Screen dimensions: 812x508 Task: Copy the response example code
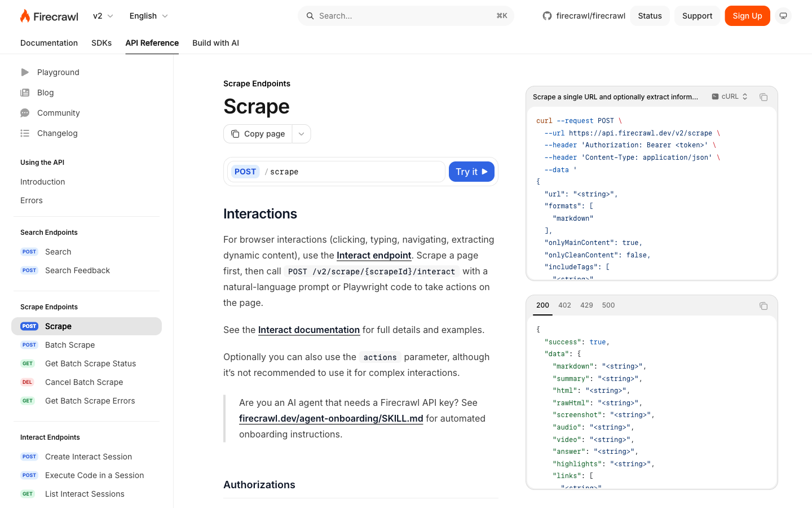(764, 306)
